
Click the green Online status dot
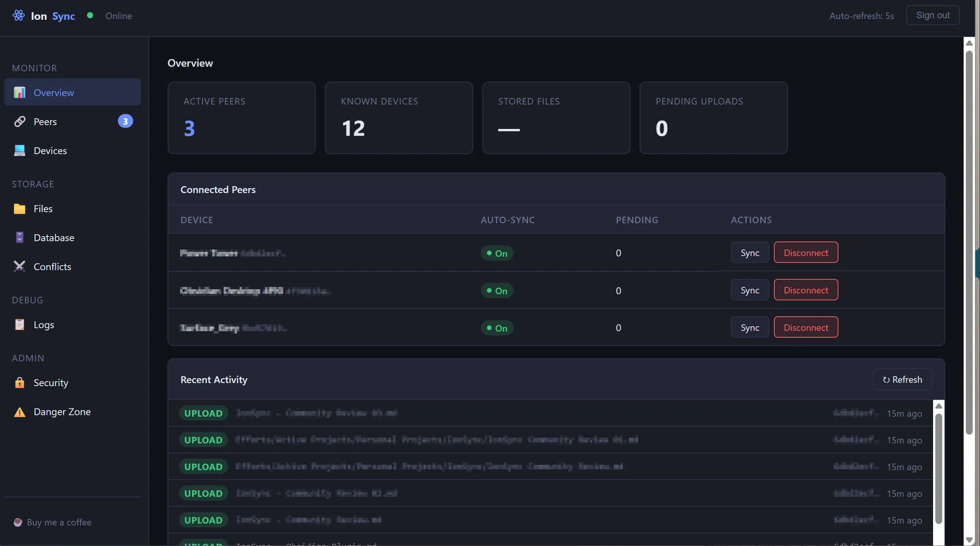point(90,15)
